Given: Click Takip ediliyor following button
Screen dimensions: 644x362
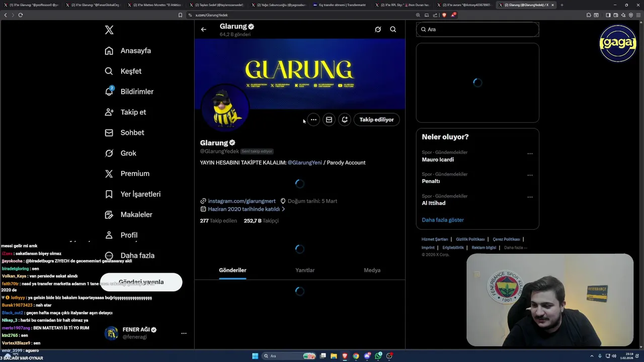Looking at the screenshot, I should pos(377,120).
